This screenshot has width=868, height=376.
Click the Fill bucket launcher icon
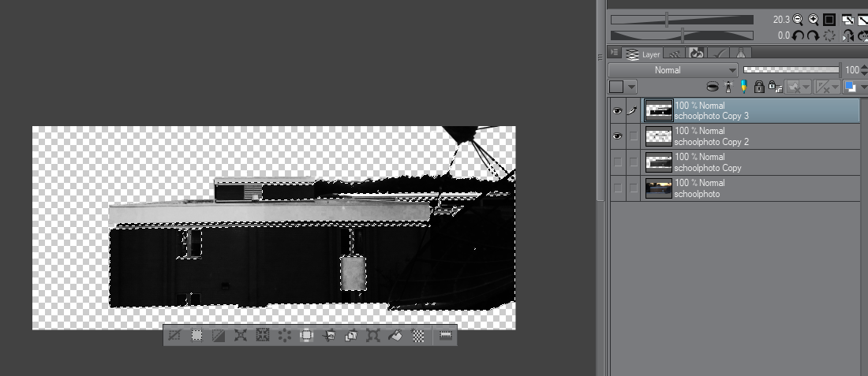click(x=395, y=335)
